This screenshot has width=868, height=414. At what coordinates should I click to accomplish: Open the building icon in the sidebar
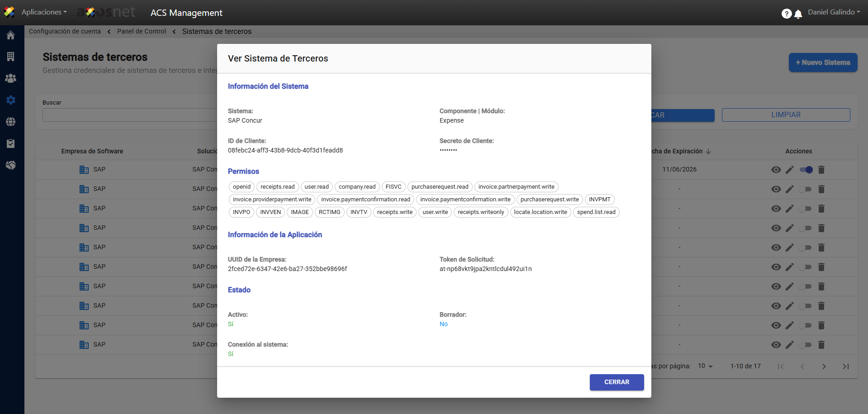[11, 57]
